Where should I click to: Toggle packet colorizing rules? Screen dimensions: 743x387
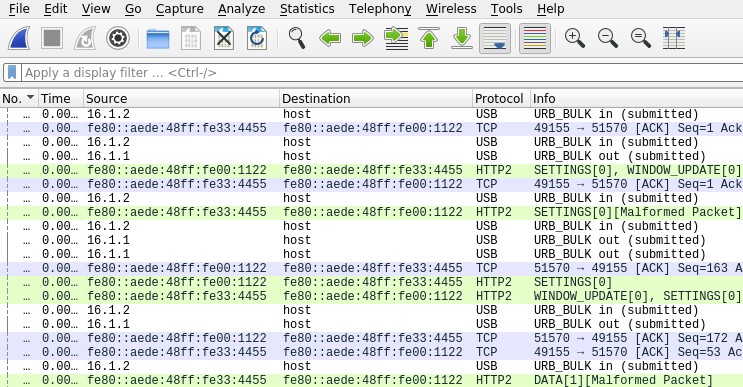(535, 38)
